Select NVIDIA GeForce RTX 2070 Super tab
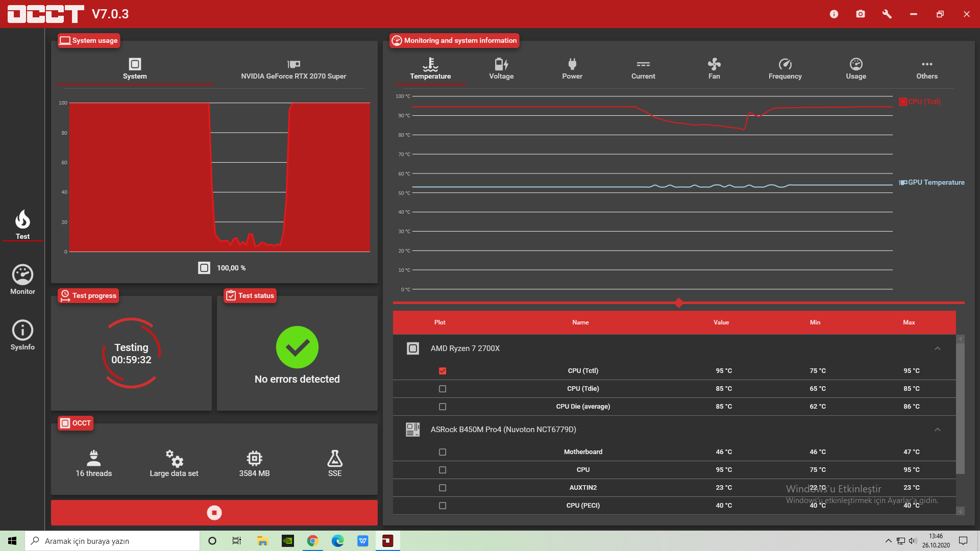Viewport: 980px width, 551px height. (x=293, y=69)
